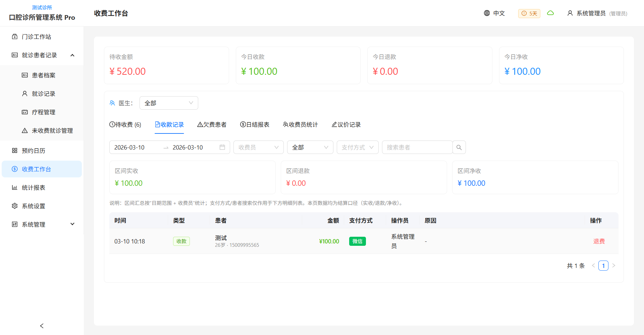Viewport: 644px width, 335px height.
Task: Open 系统设置 in the sidebar
Action: pyautogui.click(x=34, y=206)
